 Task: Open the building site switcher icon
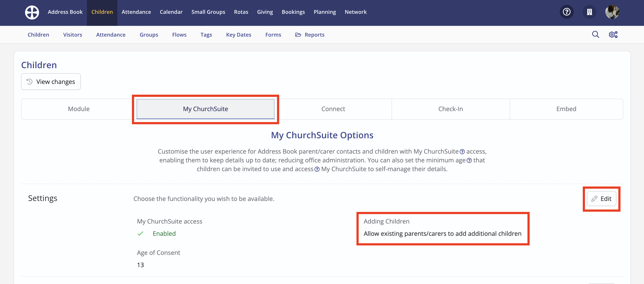coord(590,12)
